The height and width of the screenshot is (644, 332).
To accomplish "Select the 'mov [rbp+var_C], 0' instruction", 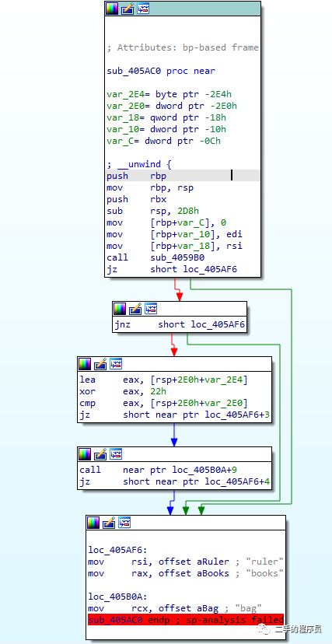I will (x=166, y=222).
